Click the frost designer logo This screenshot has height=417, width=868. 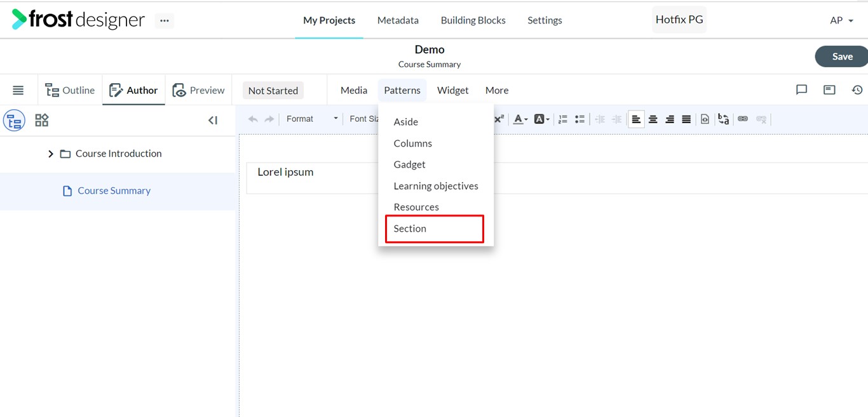(78, 20)
